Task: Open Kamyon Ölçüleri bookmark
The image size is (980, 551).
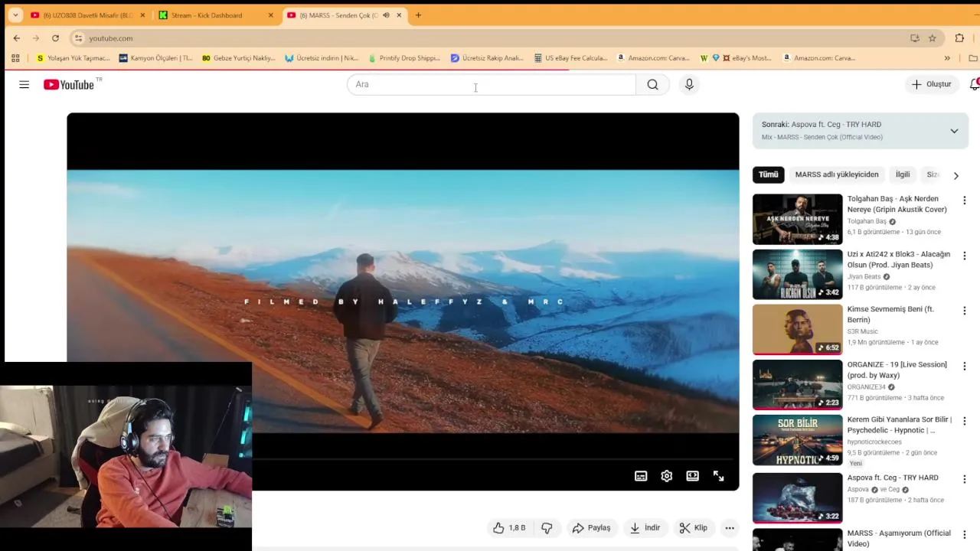Action: pyautogui.click(x=155, y=58)
